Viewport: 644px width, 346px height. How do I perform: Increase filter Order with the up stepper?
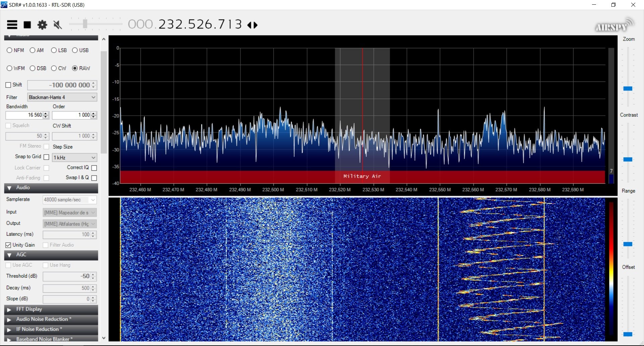click(94, 113)
